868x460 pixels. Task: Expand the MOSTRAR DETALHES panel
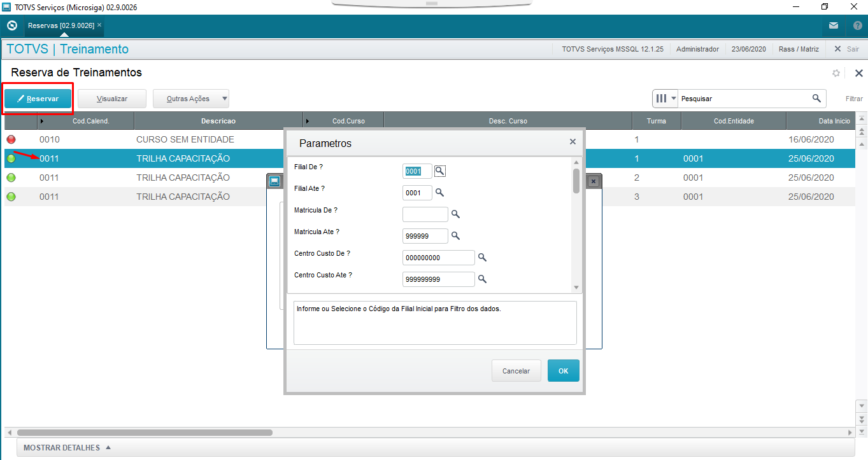pyautogui.click(x=67, y=448)
